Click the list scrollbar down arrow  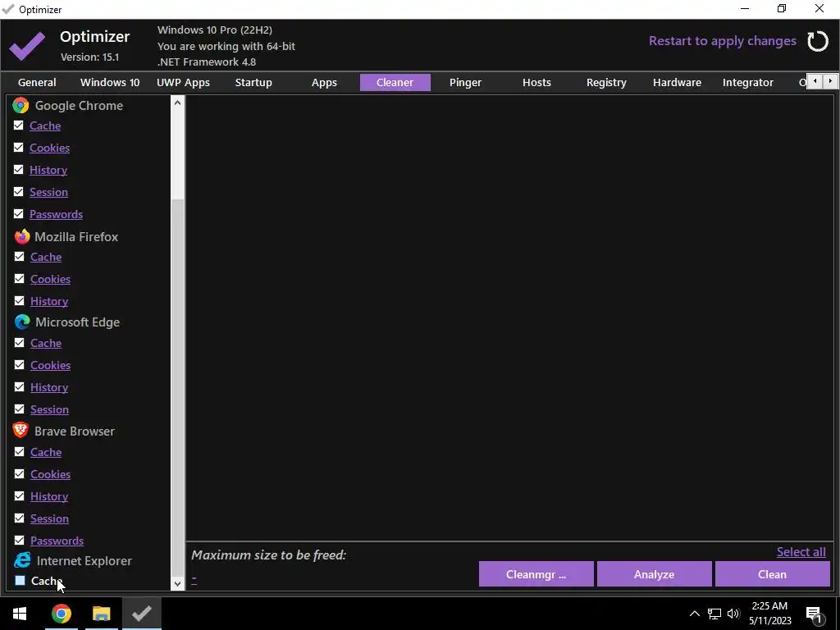coord(177,584)
